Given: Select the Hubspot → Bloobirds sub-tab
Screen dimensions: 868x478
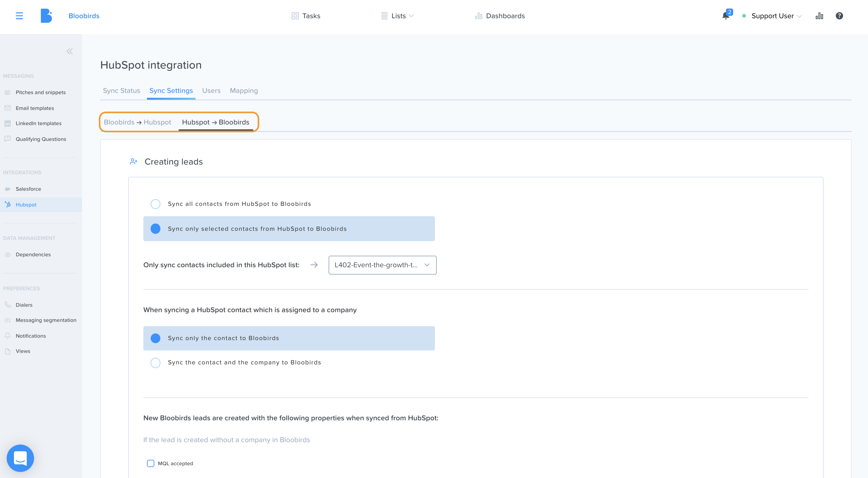Looking at the screenshot, I should [216, 122].
